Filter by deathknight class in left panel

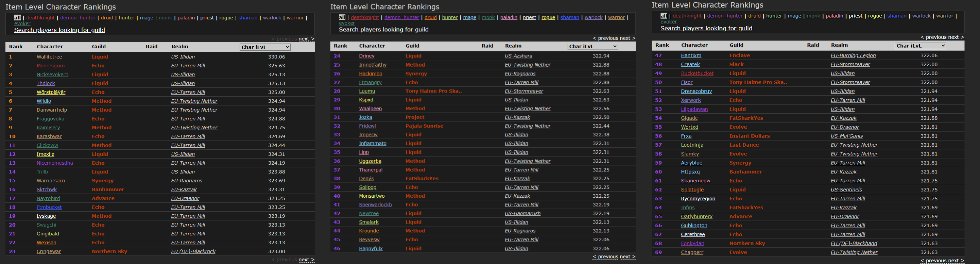click(41, 18)
